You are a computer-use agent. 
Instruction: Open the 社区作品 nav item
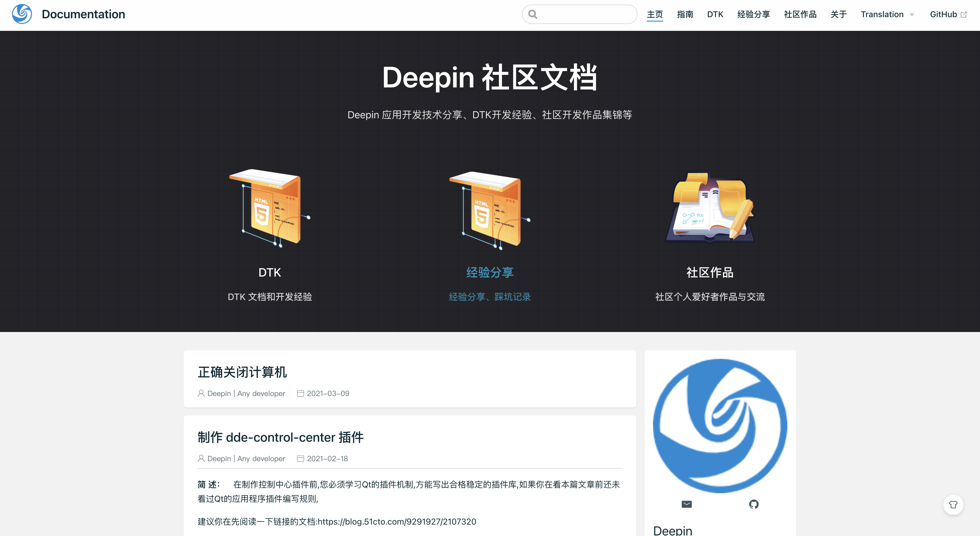(x=800, y=15)
